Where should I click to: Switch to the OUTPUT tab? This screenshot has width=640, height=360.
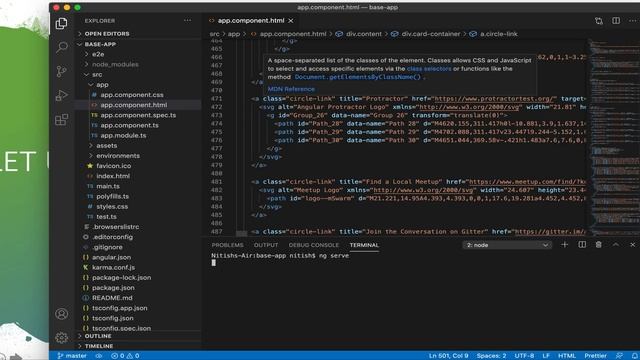(266, 245)
